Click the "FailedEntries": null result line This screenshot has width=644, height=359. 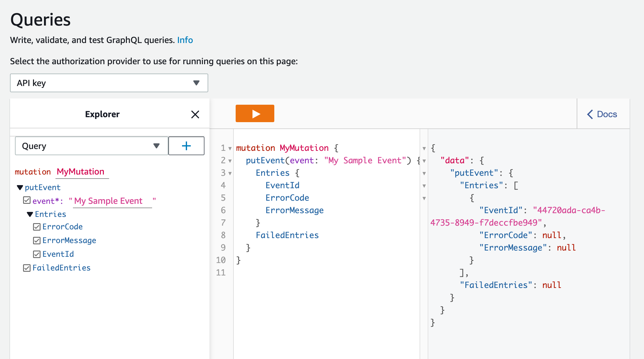[511, 285]
